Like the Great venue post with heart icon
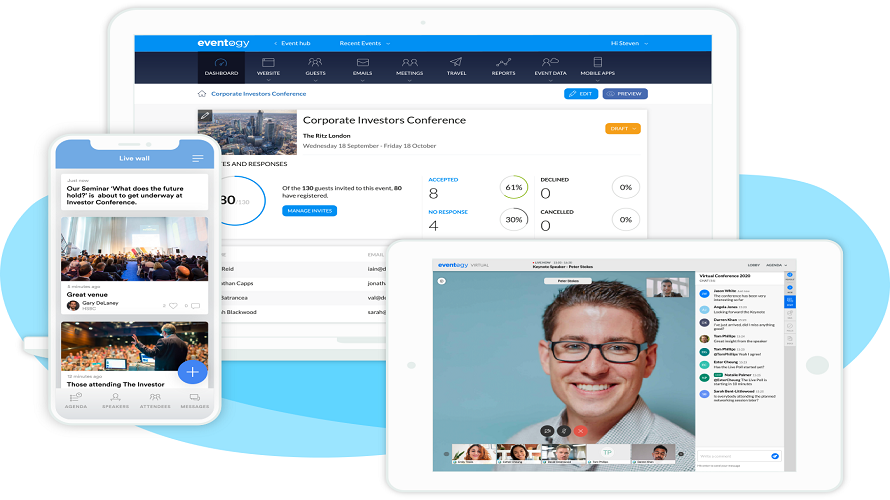 [x=173, y=306]
